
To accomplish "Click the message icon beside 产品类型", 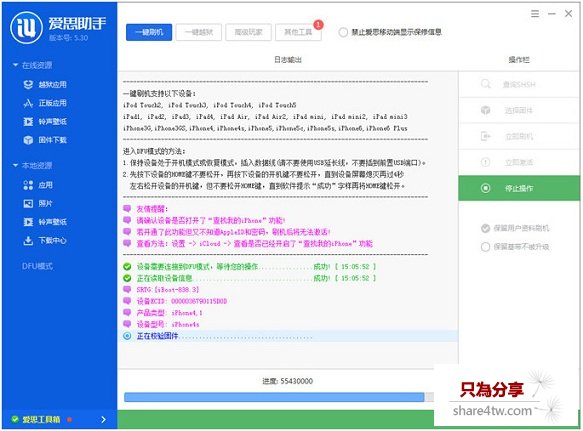I will tap(127, 313).
